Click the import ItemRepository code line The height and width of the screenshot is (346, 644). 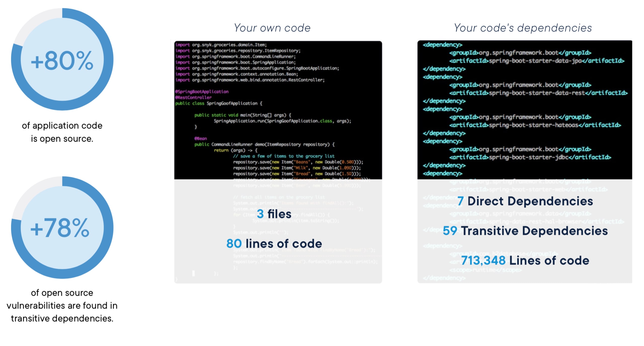tap(238, 51)
